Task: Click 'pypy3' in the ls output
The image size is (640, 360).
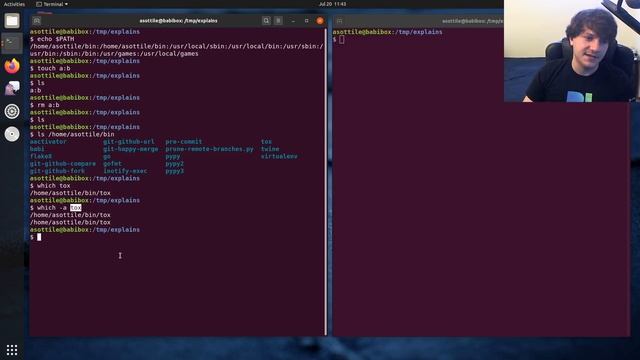Action: pos(175,171)
